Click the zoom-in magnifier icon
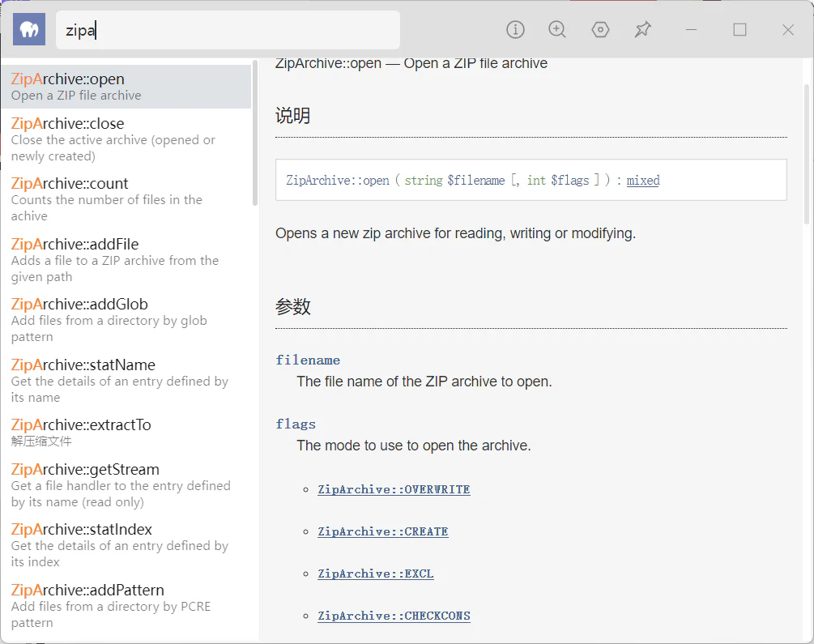 click(x=557, y=30)
